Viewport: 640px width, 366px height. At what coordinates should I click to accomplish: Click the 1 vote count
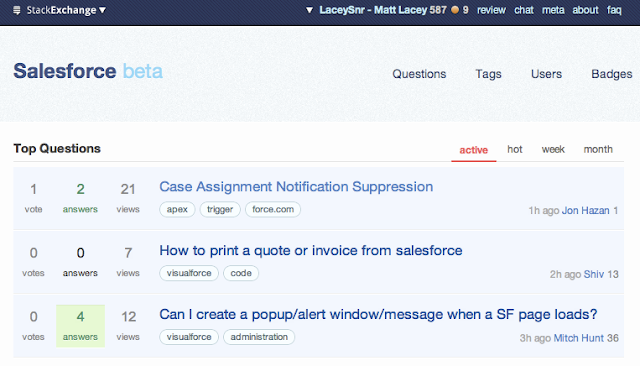point(33,198)
